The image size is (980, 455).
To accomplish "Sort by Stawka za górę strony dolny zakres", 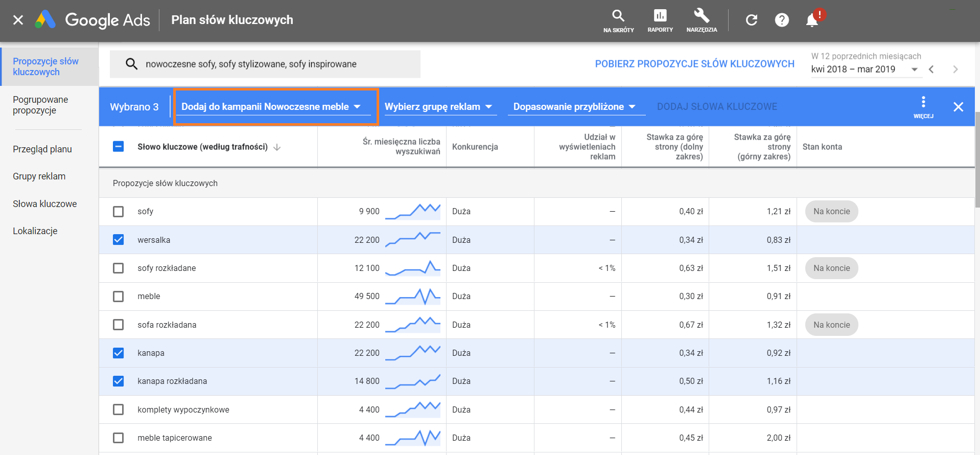I will (674, 147).
